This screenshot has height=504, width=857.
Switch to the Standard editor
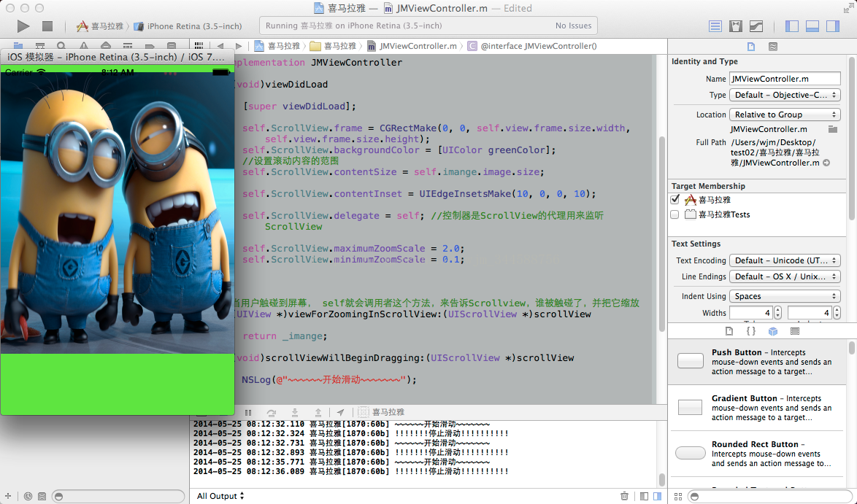tap(715, 26)
